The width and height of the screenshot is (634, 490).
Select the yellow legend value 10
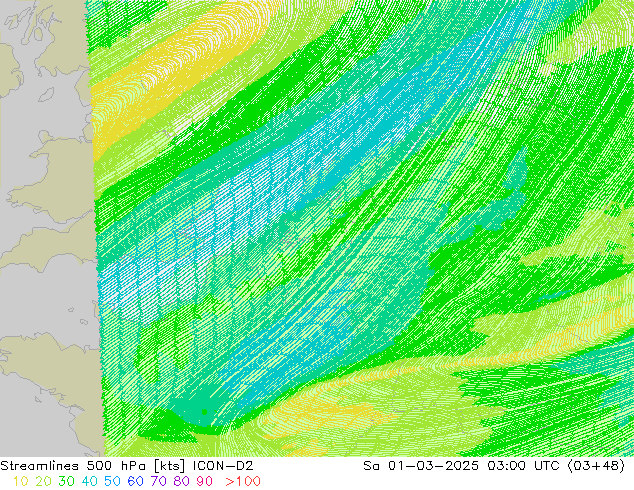[x=21, y=481]
